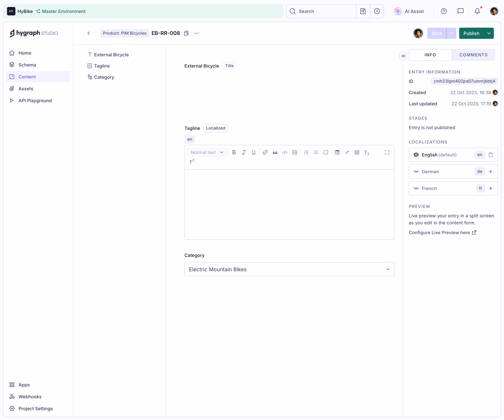Insert a link in the Tagline editor

point(265,152)
